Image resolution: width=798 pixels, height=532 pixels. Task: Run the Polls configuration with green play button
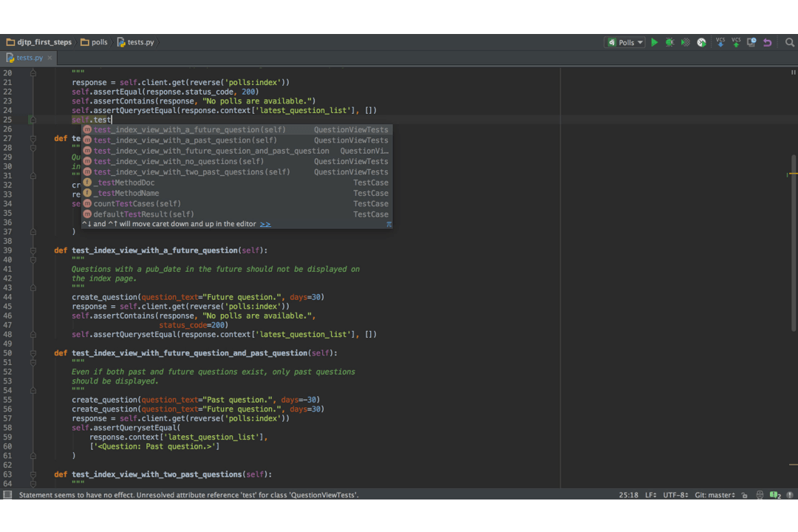tap(654, 43)
